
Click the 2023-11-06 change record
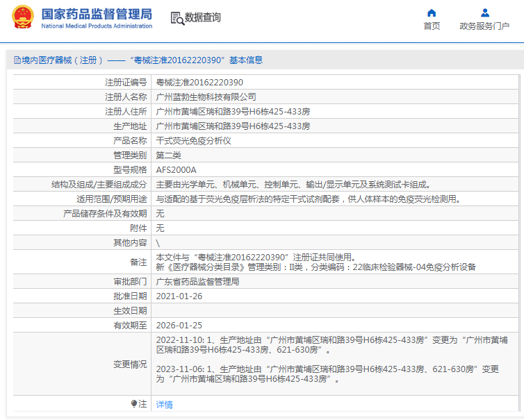point(327,374)
